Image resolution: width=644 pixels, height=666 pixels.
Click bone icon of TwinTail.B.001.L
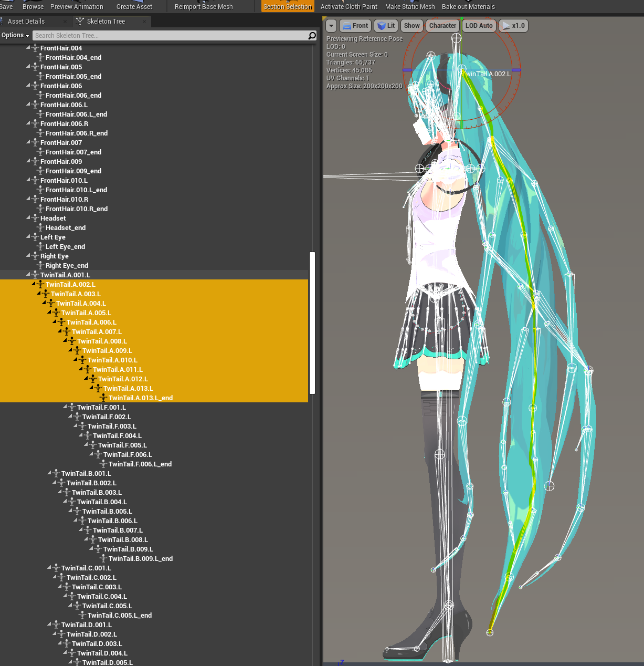[56, 473]
